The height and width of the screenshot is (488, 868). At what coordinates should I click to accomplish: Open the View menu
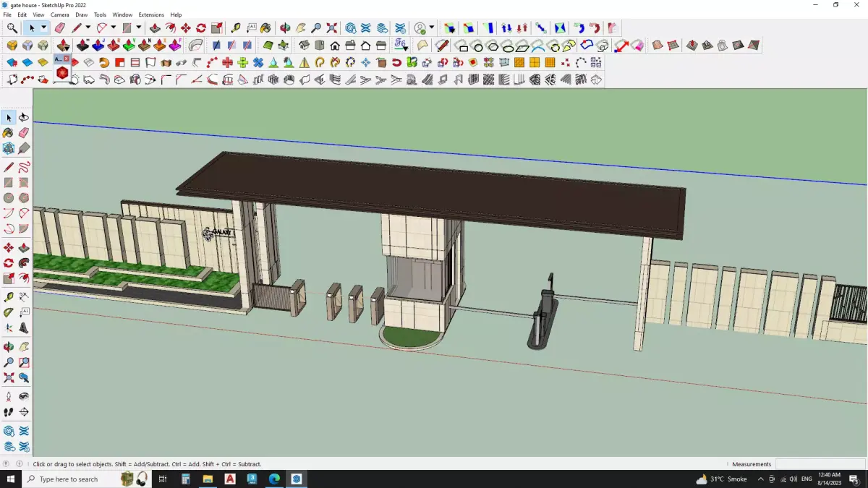38,14
